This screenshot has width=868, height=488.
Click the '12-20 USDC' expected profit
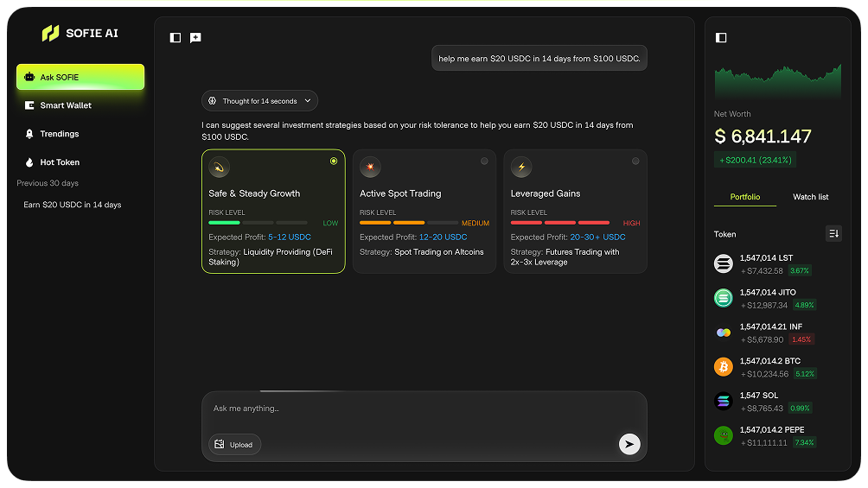pyautogui.click(x=443, y=237)
